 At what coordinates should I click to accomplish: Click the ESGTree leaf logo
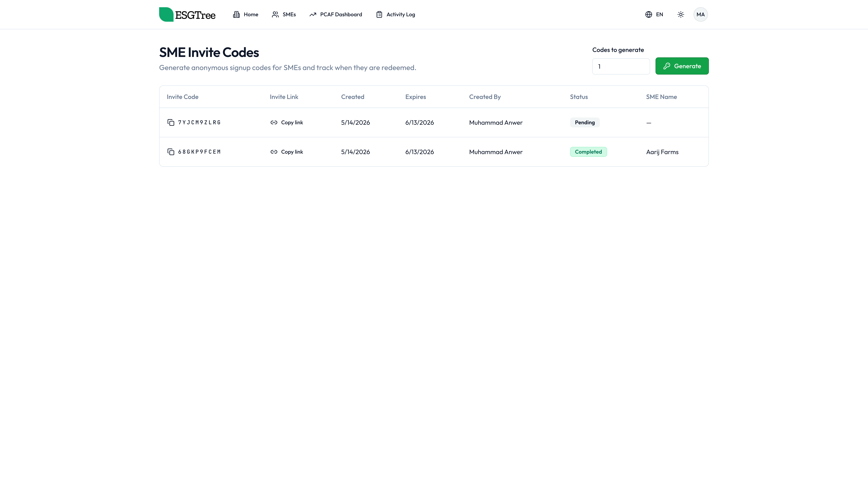[166, 14]
